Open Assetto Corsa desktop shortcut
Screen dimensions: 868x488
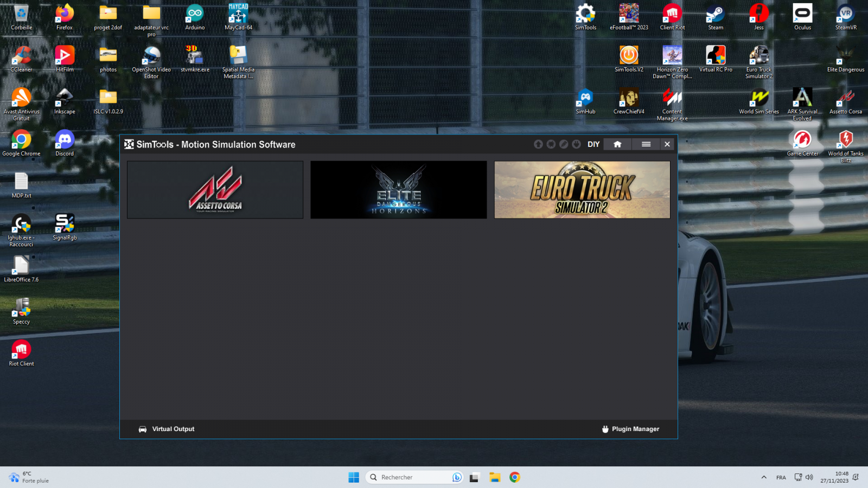tap(846, 101)
